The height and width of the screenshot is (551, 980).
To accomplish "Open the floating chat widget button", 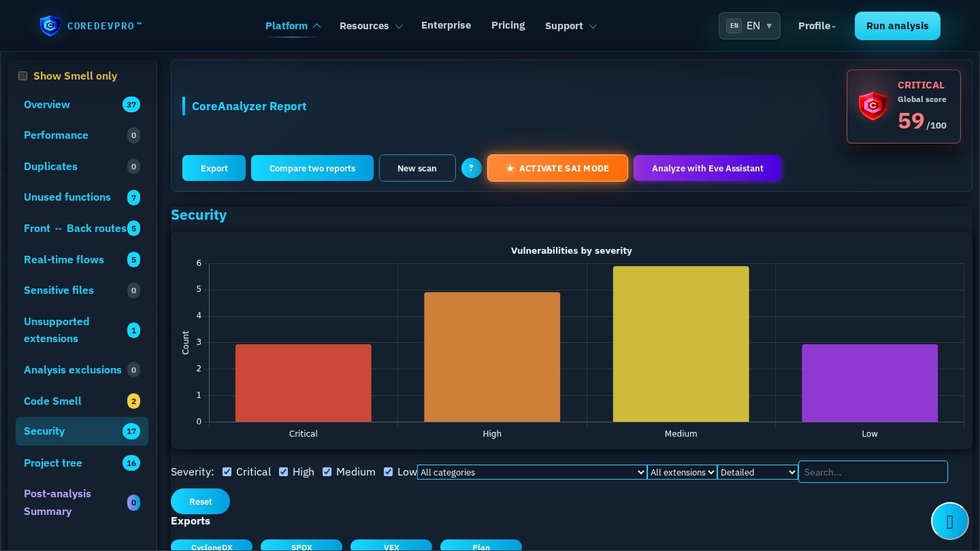I will pyautogui.click(x=950, y=521).
